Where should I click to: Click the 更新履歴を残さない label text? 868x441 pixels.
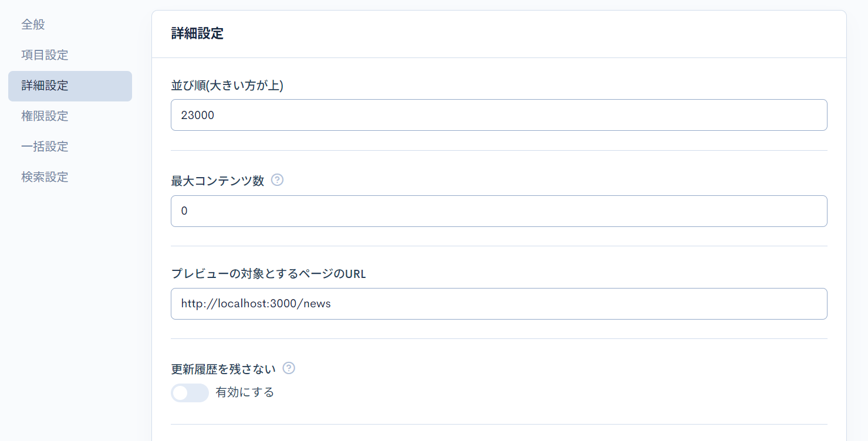coord(223,369)
